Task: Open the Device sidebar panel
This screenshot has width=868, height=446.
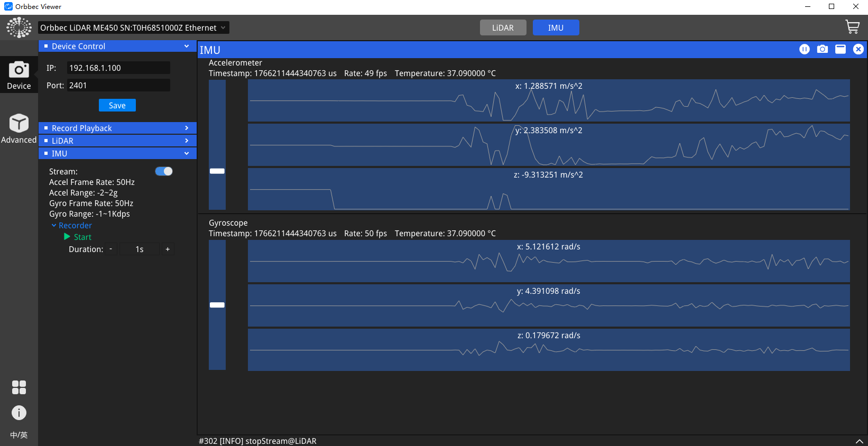Action: tap(19, 75)
